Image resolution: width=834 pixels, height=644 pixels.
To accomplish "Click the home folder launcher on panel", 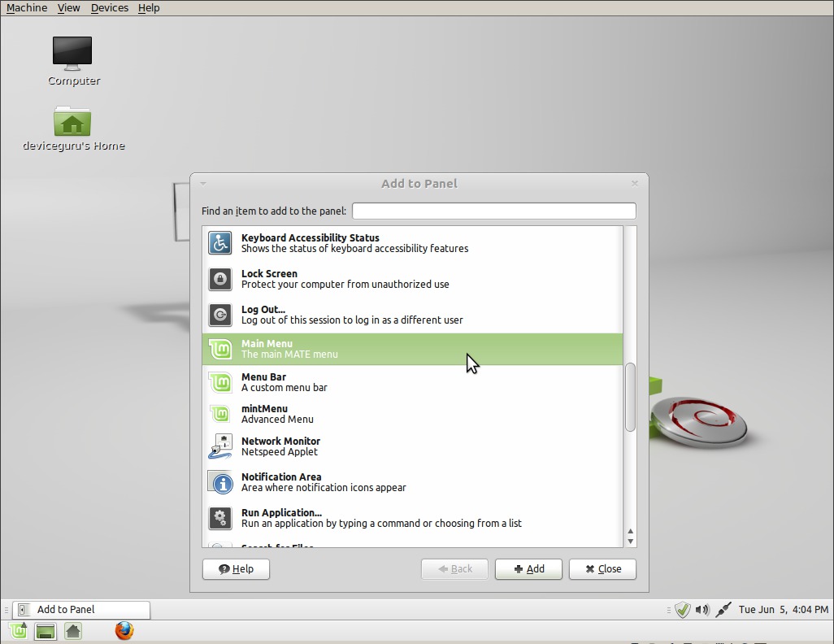I will pyautogui.click(x=73, y=632).
